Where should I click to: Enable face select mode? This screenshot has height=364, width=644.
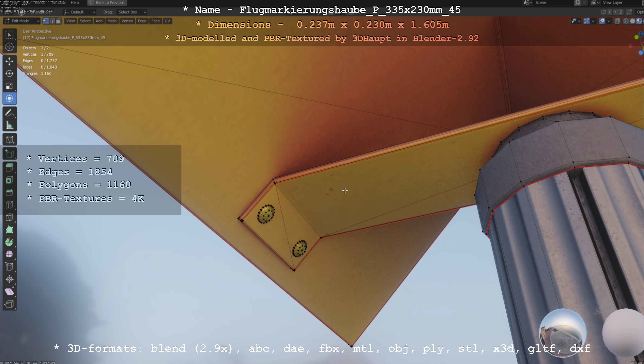[x=59, y=21]
